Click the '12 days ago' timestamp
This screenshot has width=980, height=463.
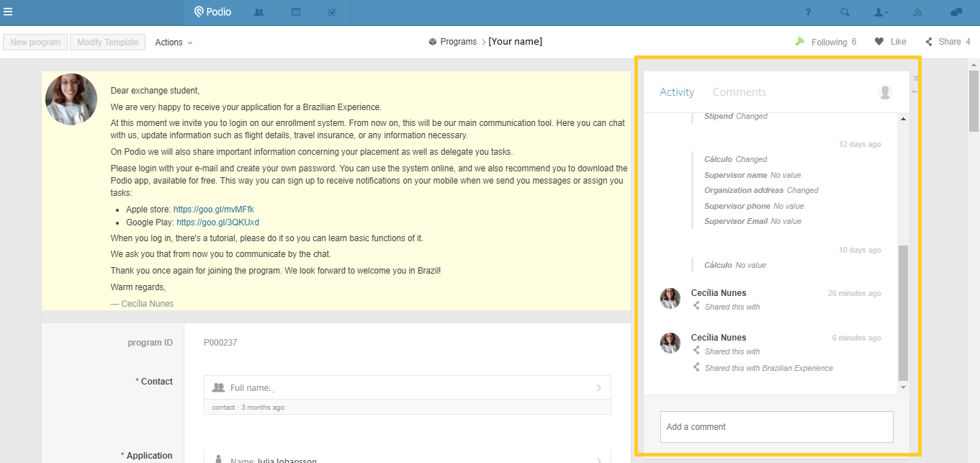click(860, 144)
